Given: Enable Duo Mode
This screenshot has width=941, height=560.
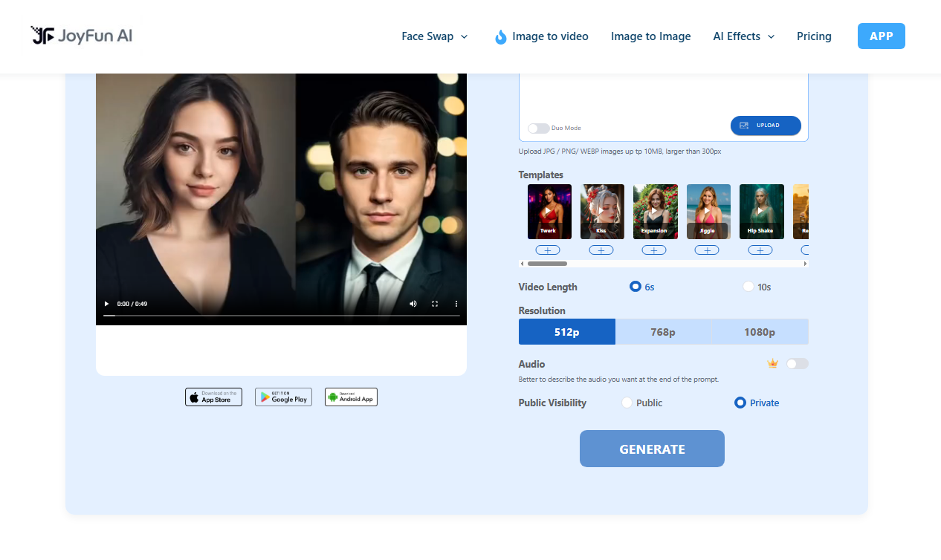Looking at the screenshot, I should pos(538,128).
